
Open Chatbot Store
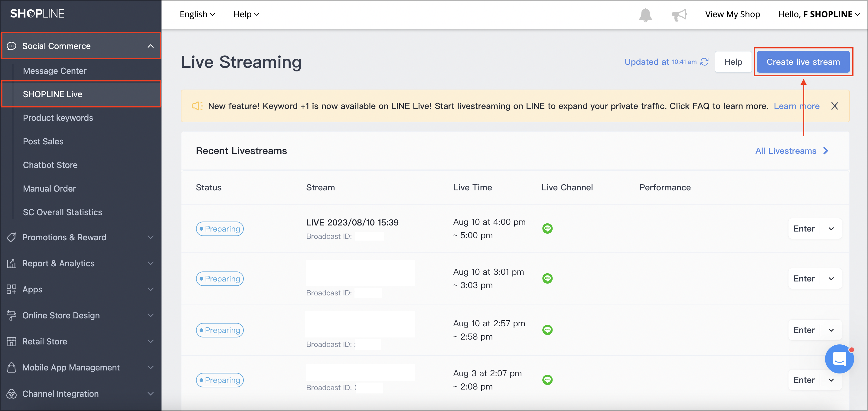pyautogui.click(x=50, y=165)
